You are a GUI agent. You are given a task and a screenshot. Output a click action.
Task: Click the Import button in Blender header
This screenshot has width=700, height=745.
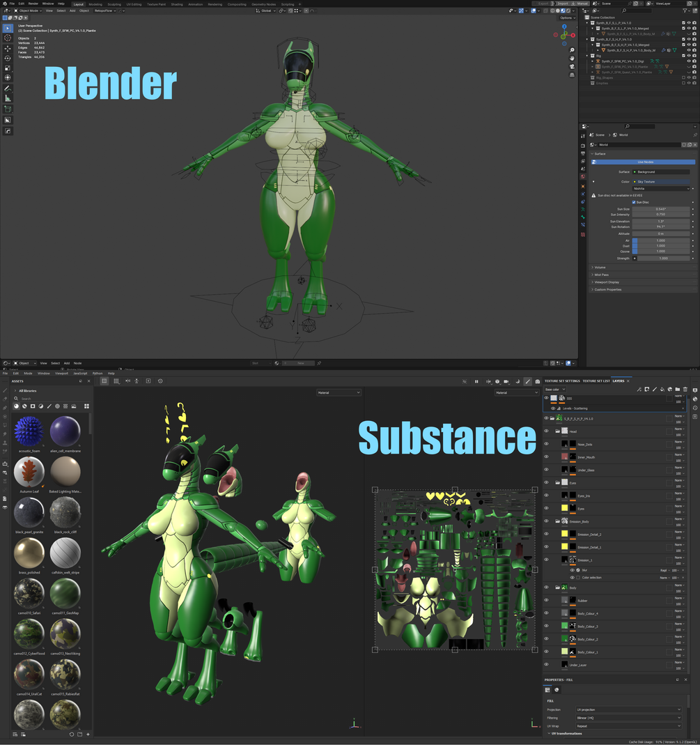(561, 3)
